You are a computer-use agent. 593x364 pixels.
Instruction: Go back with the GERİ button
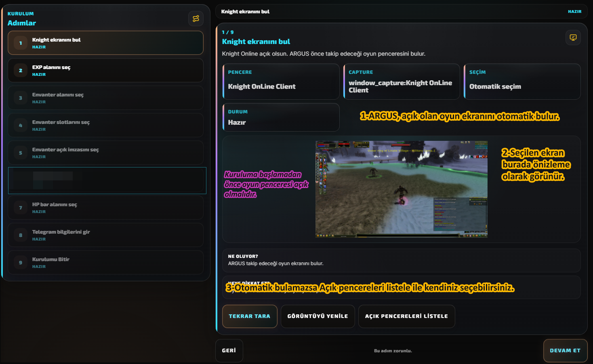pos(229,351)
